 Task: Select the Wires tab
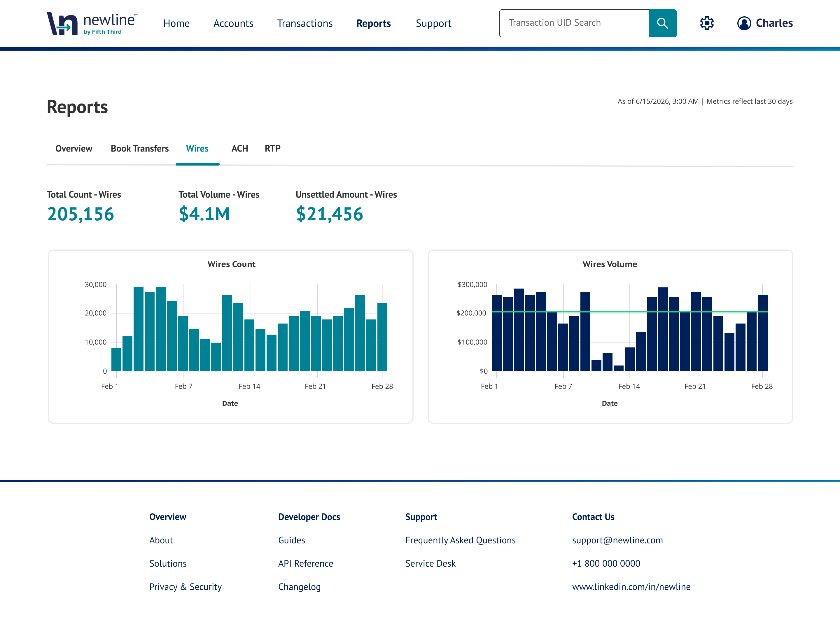pyautogui.click(x=197, y=148)
